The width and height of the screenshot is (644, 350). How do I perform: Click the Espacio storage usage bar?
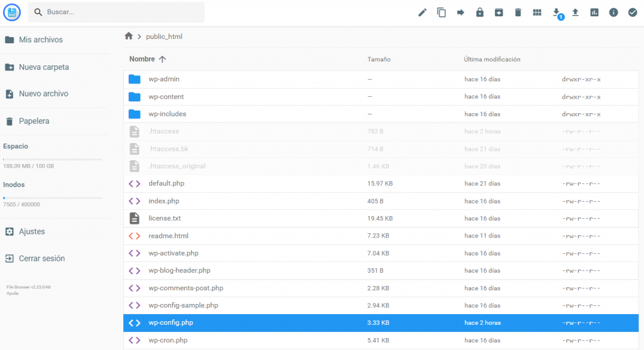click(52, 159)
